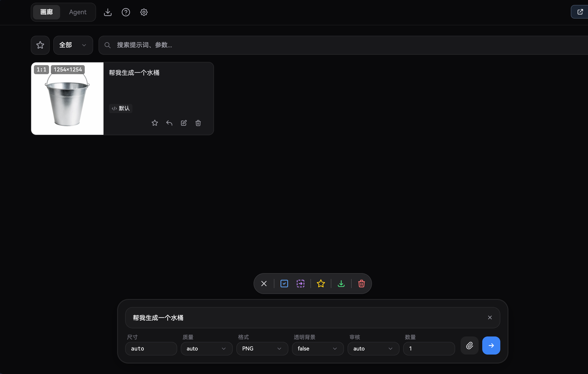Click the open-external-link icon at top right
The image size is (588, 374).
pyautogui.click(x=580, y=12)
